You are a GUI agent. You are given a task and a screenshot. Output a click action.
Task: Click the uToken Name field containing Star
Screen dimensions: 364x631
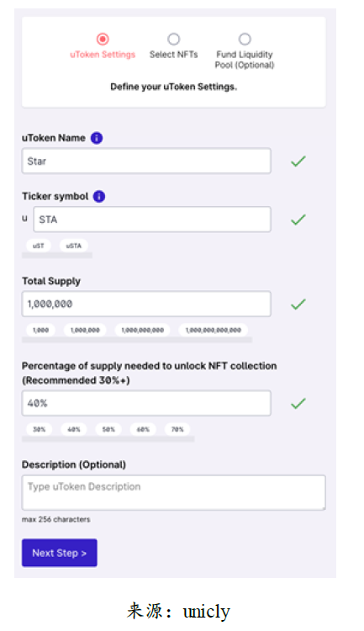(x=146, y=161)
